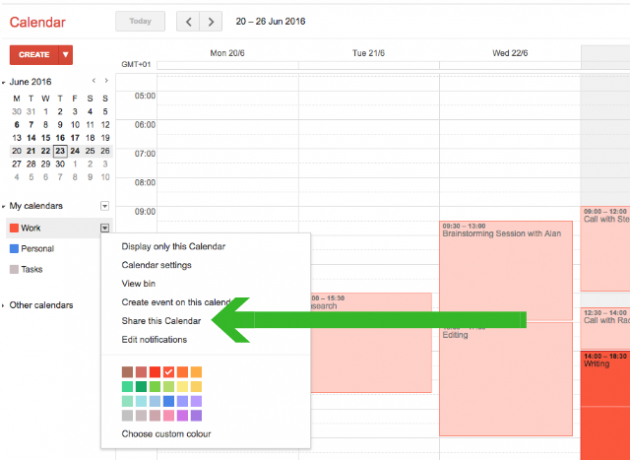Image resolution: width=630 pixels, height=460 pixels.
Task: Collapse the June 2016 mini calendar
Action: pos(3,82)
